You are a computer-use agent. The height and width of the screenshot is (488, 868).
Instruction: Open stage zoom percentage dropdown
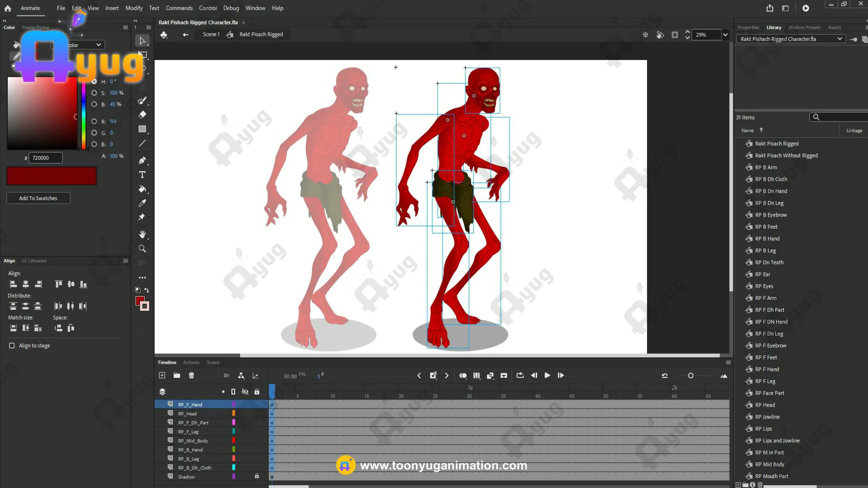[x=725, y=35]
